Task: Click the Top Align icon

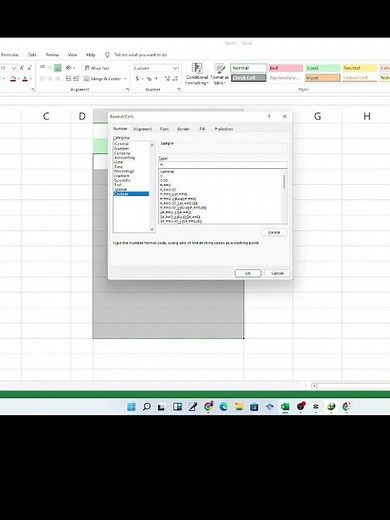Action: (x=42, y=68)
